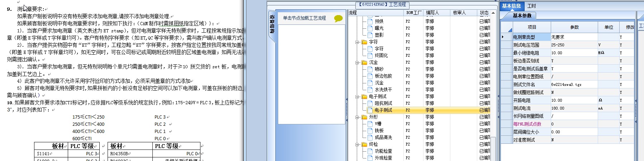Select the highlighted 电子测试 process step
The image size is (644, 161).
tap(383, 110)
